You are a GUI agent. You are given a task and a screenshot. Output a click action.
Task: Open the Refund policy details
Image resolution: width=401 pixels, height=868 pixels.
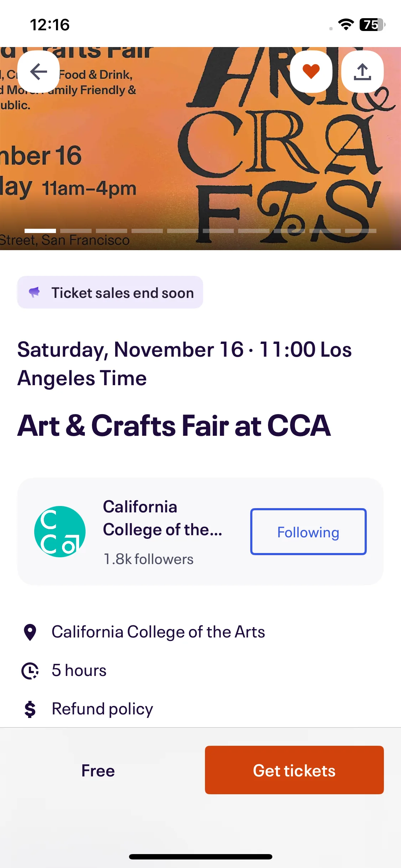(102, 709)
